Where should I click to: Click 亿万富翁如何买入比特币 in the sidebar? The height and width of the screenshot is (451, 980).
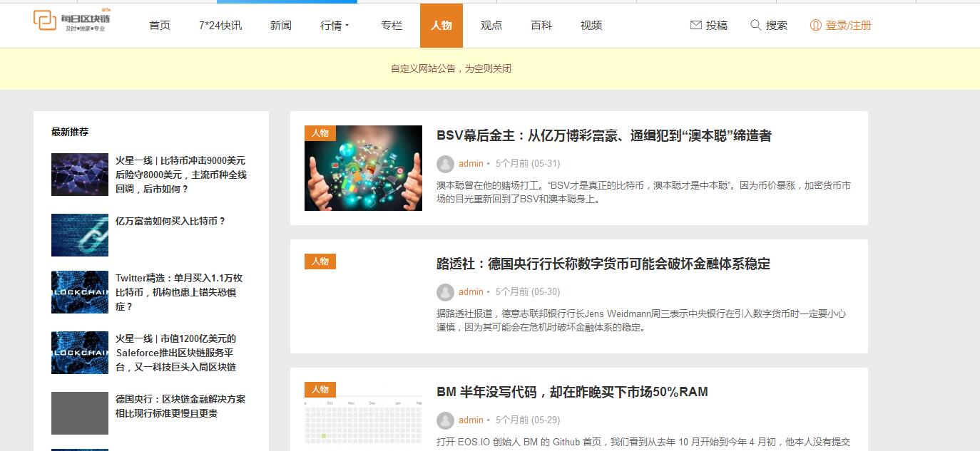[170, 222]
